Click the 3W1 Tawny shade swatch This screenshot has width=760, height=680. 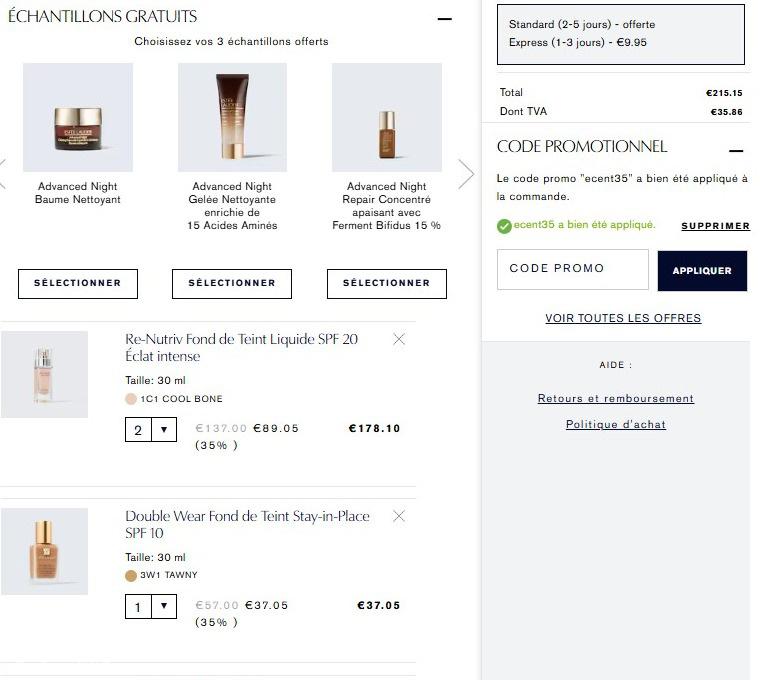(131, 575)
